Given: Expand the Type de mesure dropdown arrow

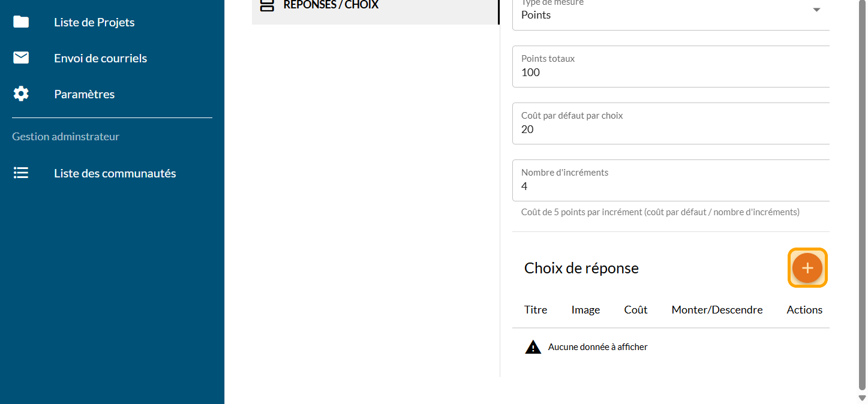Looking at the screenshot, I should click(x=816, y=10).
